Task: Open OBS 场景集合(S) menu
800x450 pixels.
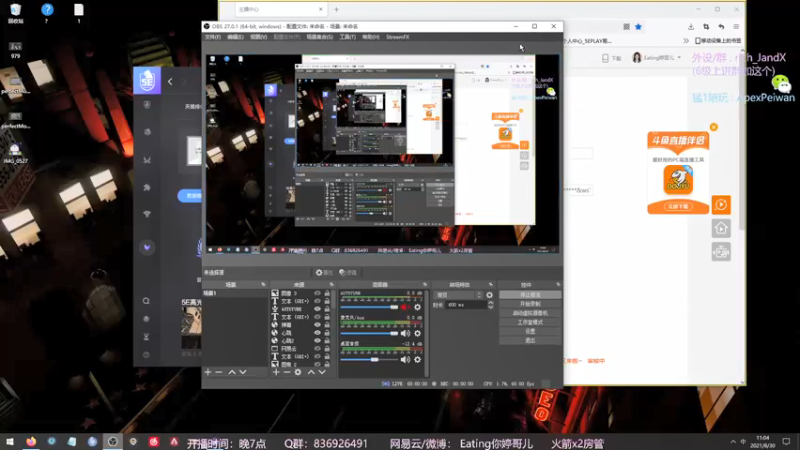Action: click(x=319, y=37)
